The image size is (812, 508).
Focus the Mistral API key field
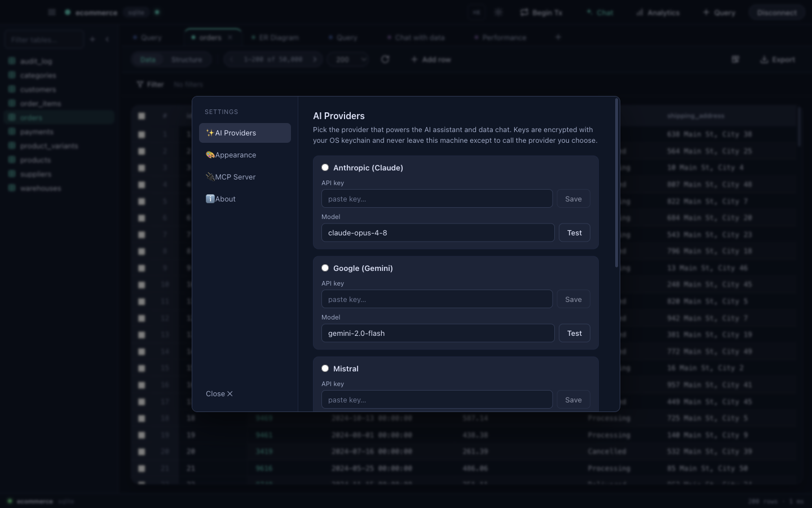pos(437,400)
